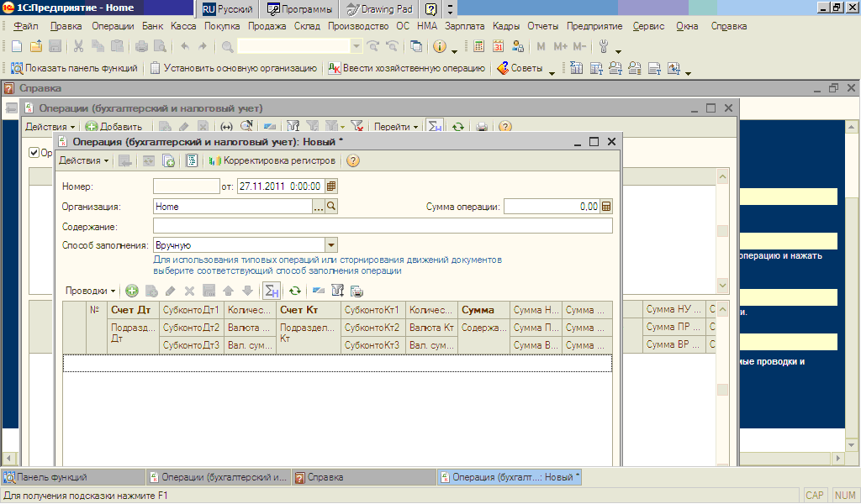This screenshot has width=861, height=504.
Task: Open the calculator icon in main toolbar
Action: [478, 46]
